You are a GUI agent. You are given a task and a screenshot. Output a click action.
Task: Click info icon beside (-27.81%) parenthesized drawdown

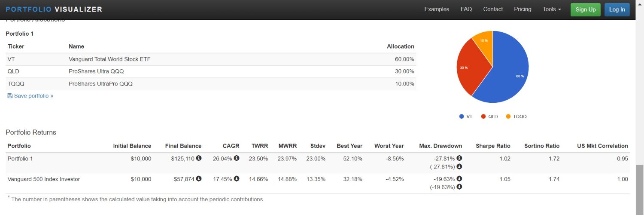[x=459, y=166]
